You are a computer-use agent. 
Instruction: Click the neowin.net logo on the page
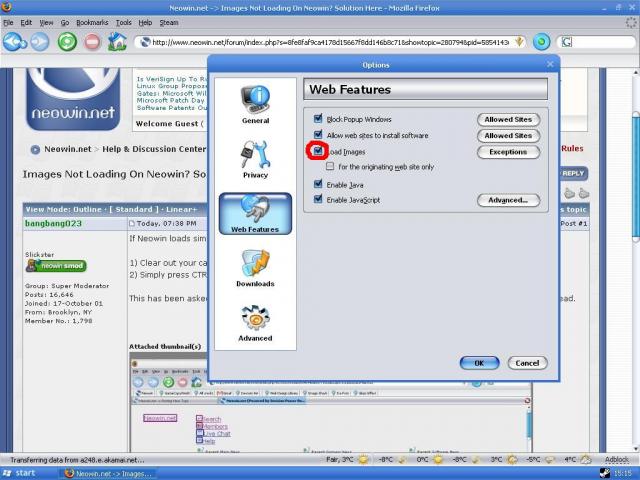73,99
